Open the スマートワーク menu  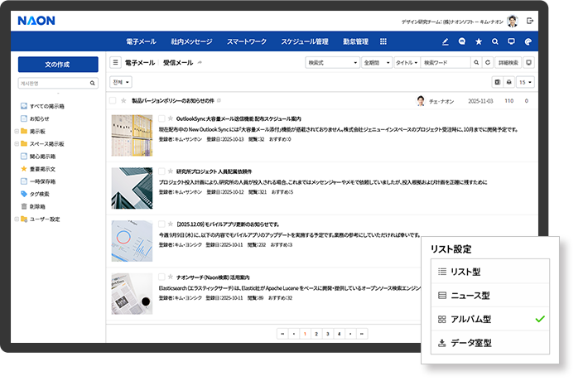point(247,41)
